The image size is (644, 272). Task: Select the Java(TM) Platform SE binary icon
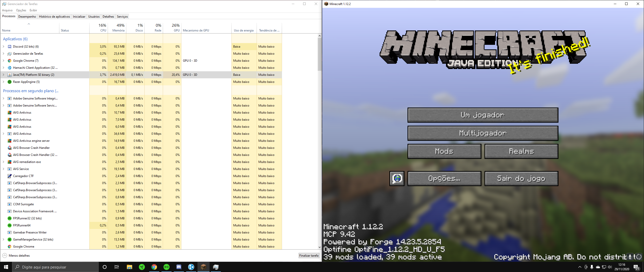[x=10, y=75]
